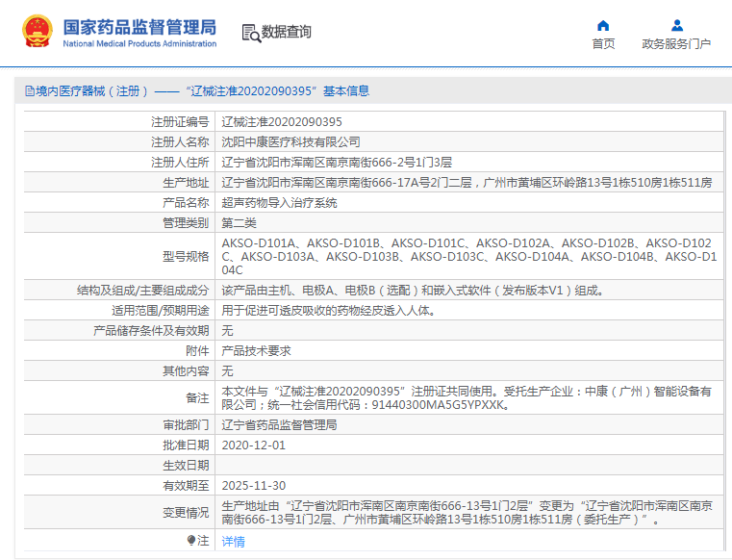
Task: Click the lightbulb icon beside 注
Action: click(191, 541)
